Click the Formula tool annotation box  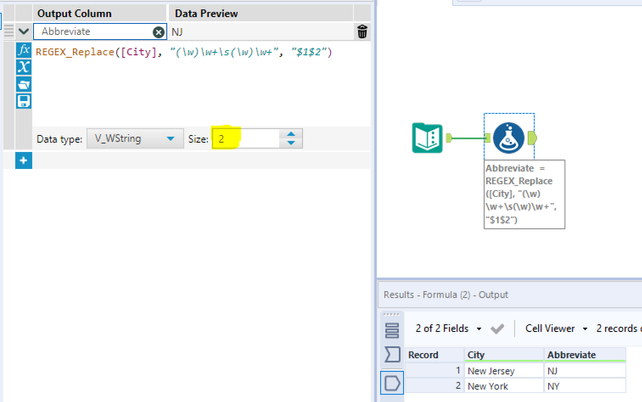coord(524,194)
